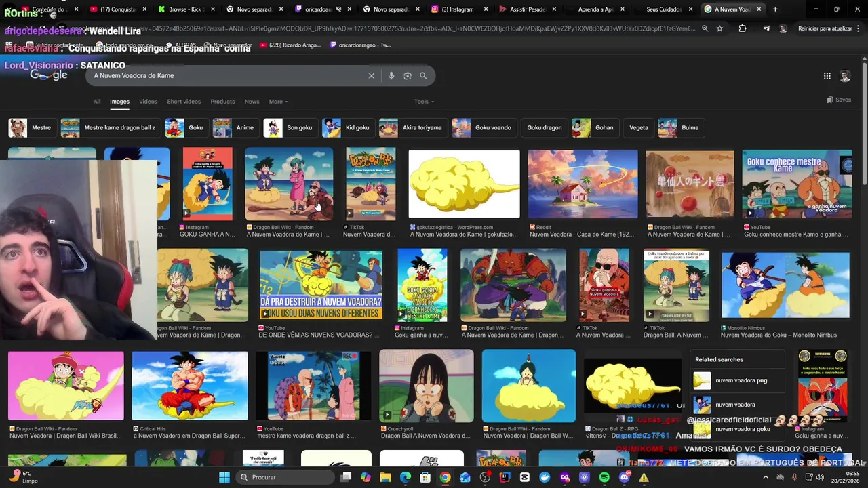Filter images by Kid goku chip

pyautogui.click(x=348, y=127)
